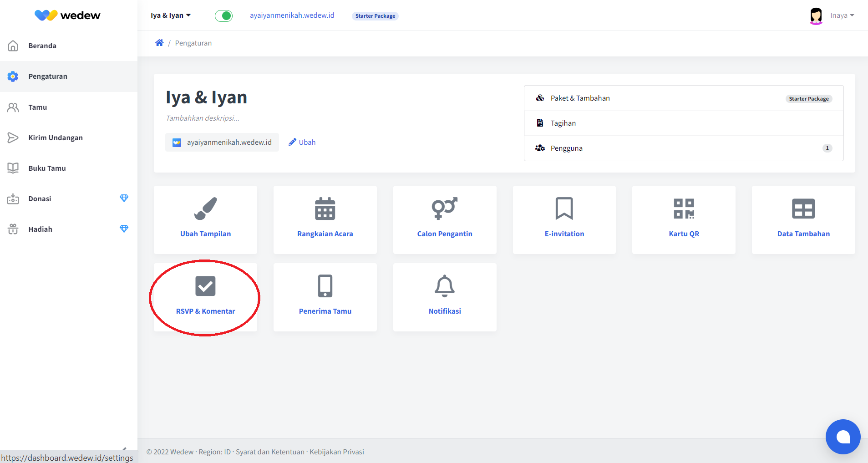
Task: Click the Hadiah gift icon
Action: (x=13, y=229)
